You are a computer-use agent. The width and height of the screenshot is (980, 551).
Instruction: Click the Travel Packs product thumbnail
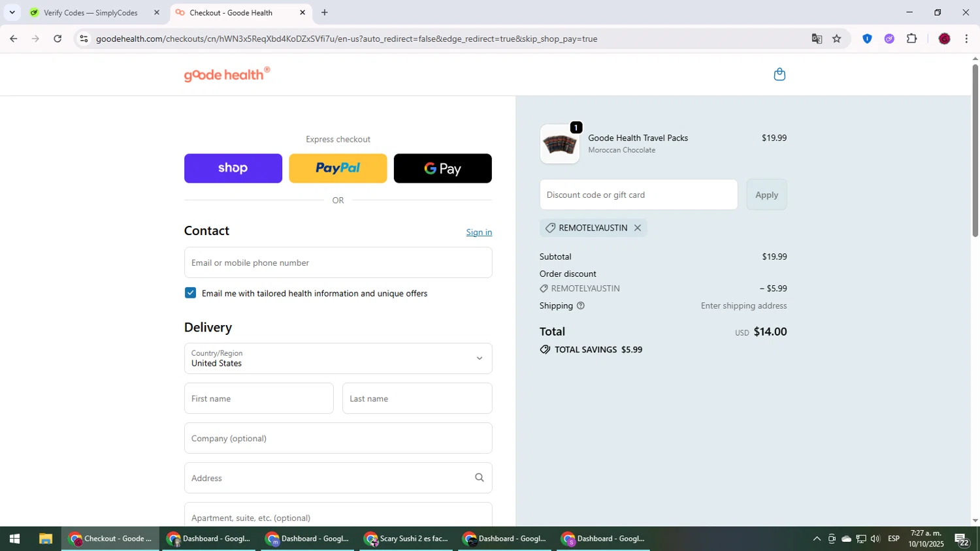click(560, 144)
